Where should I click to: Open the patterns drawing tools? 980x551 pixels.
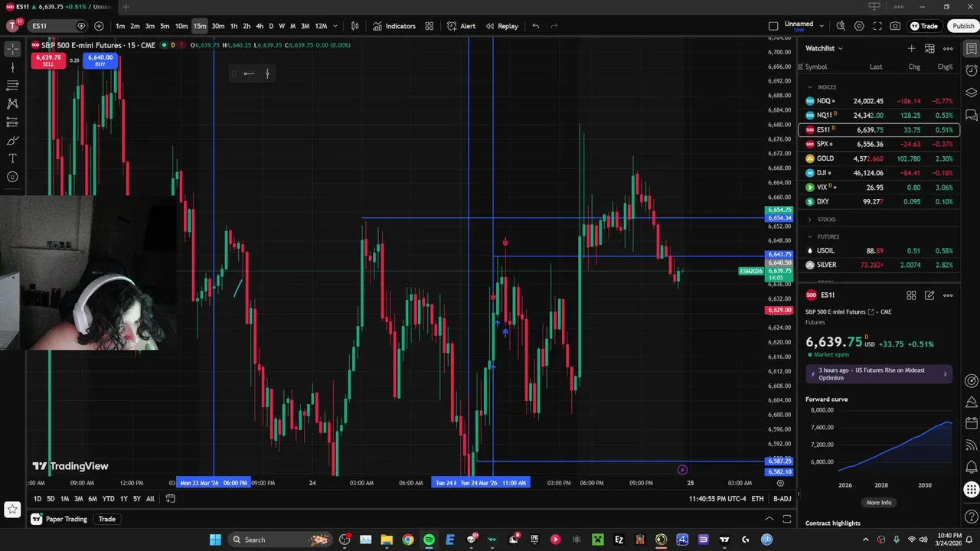(12, 103)
